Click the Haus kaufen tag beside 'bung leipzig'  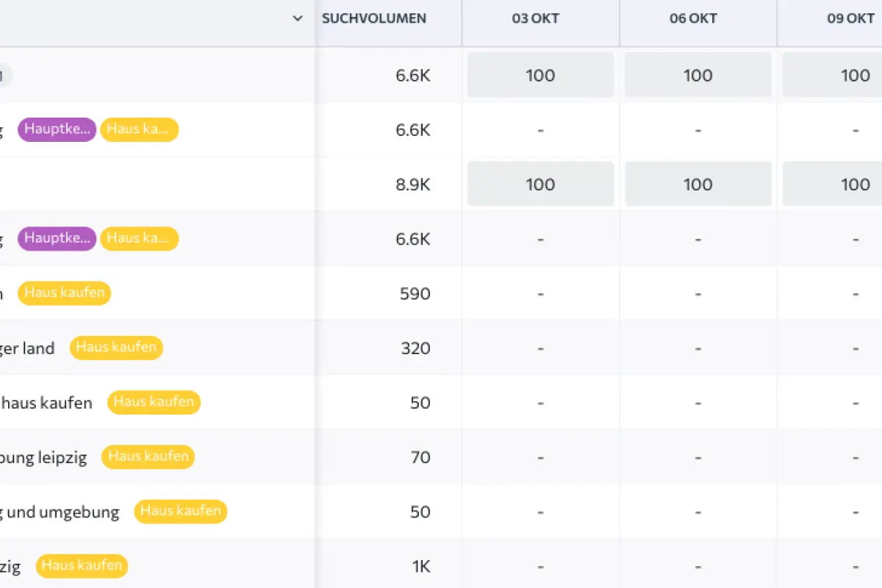pos(148,456)
